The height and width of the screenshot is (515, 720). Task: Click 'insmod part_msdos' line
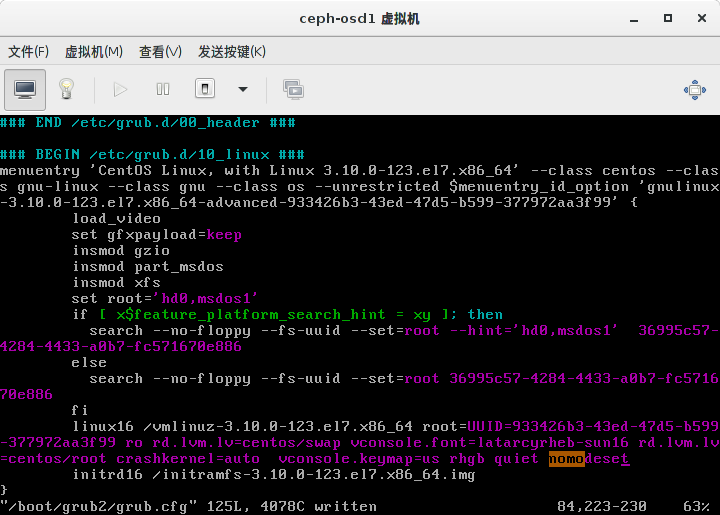pyautogui.click(x=148, y=267)
